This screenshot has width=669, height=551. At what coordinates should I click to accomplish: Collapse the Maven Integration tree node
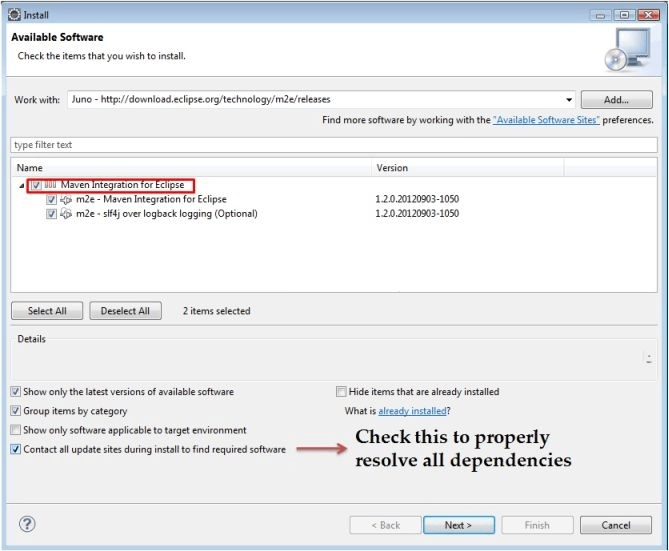click(22, 185)
